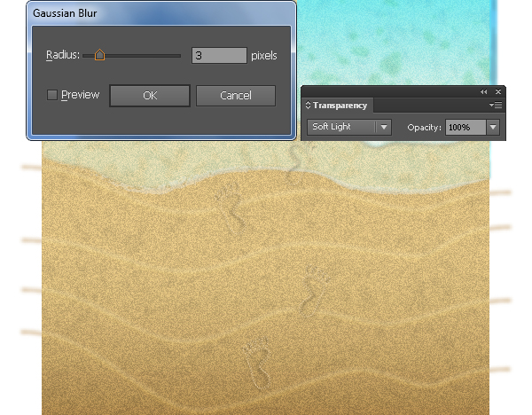Image resolution: width=532 pixels, height=415 pixels.
Task: Click the Radius slider handle
Action: pyautogui.click(x=99, y=55)
